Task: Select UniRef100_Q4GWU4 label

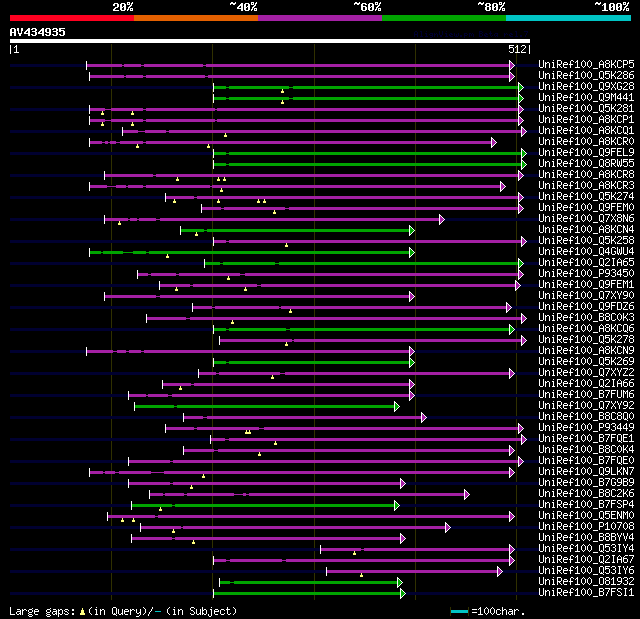Action: point(586,252)
